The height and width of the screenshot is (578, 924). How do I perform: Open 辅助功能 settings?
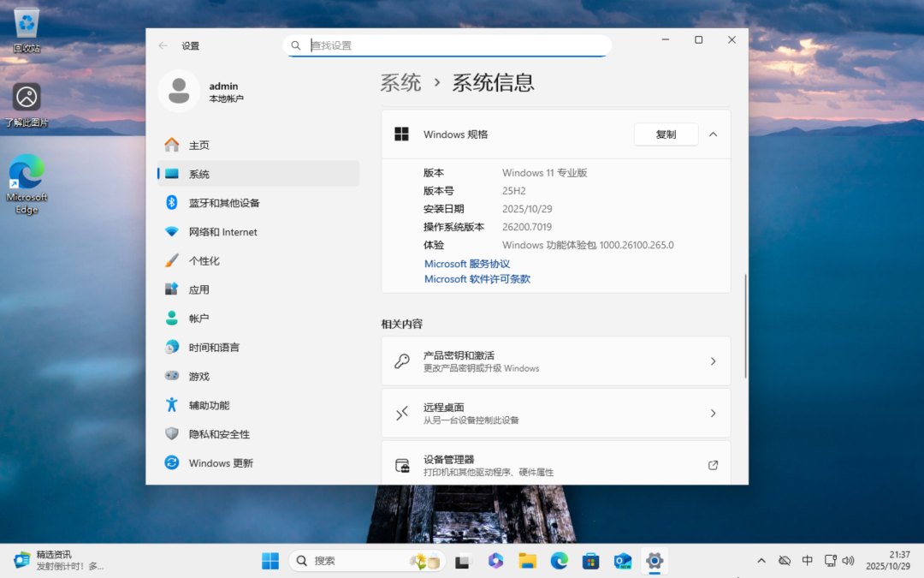(x=258, y=405)
